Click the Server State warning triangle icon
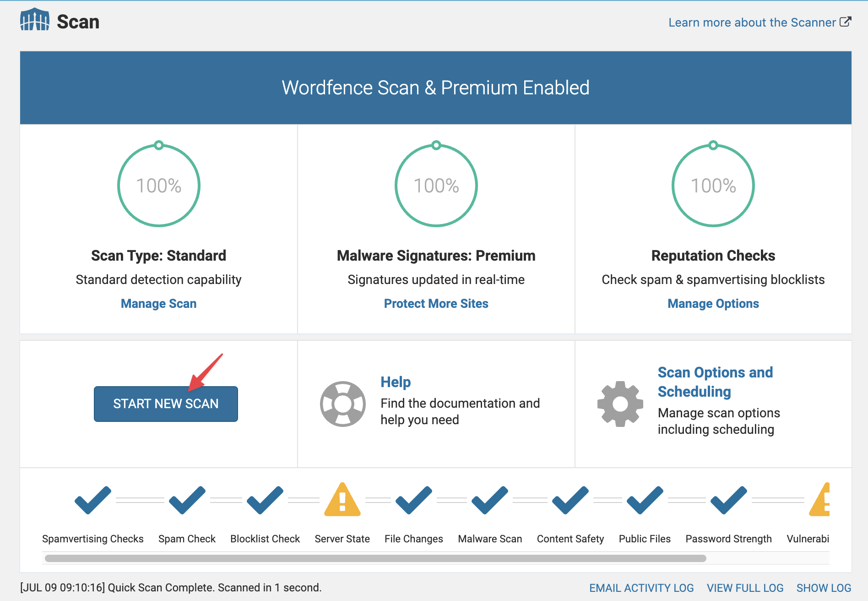The width and height of the screenshot is (868, 601). coord(342,499)
